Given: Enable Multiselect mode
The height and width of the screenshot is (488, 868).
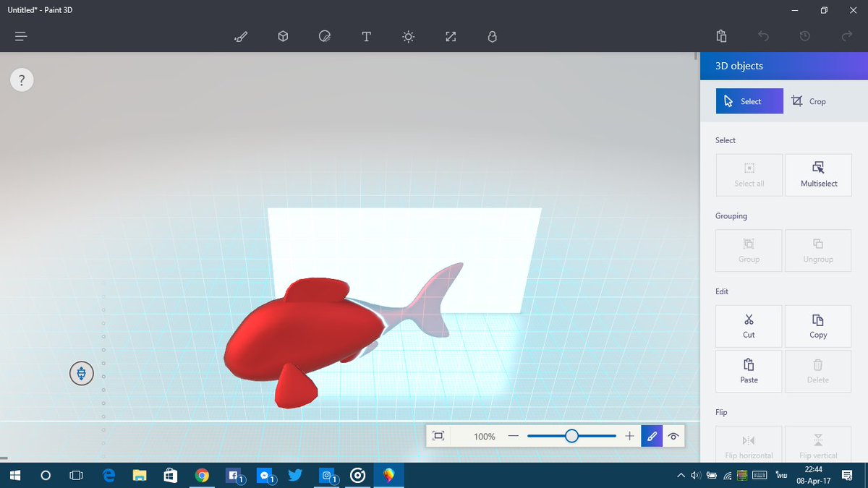Looking at the screenshot, I should click(819, 175).
